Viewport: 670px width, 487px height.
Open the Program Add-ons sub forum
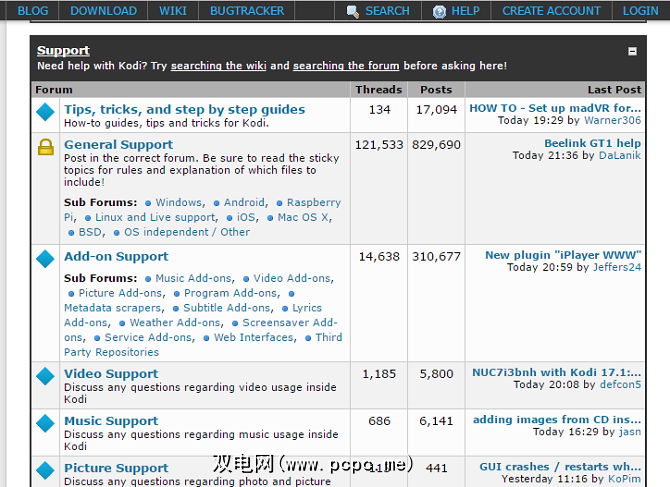[230, 293]
